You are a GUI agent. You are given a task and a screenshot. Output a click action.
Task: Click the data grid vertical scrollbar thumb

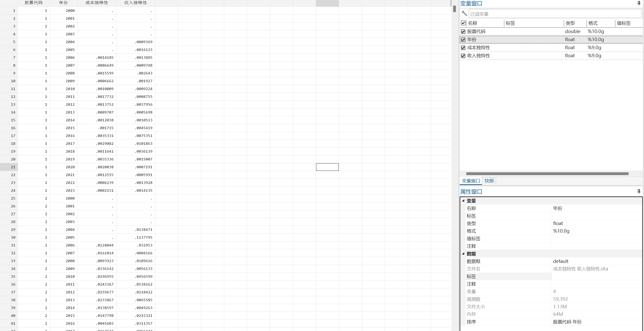pos(454,9)
